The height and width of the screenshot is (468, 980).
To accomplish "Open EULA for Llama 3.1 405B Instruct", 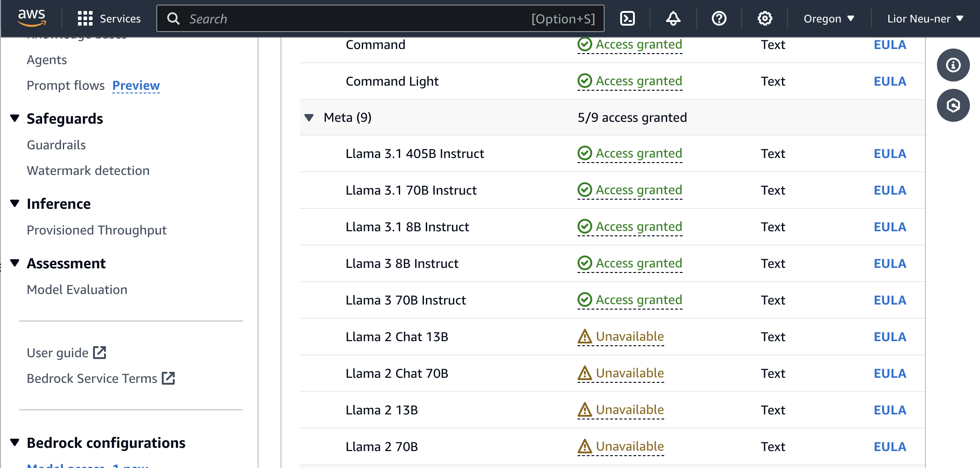I will coord(890,153).
